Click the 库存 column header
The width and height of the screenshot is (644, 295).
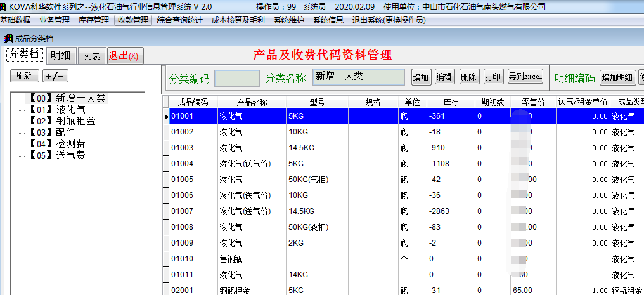coord(451,102)
